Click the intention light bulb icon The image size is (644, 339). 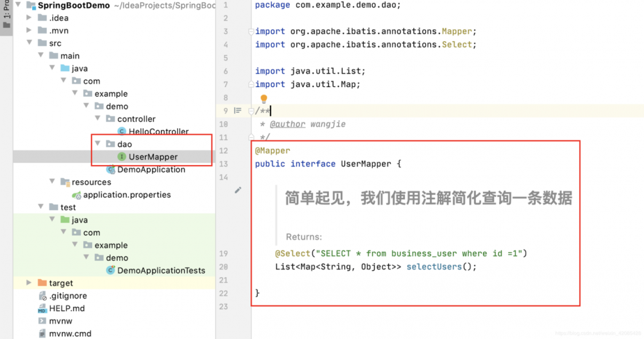[263, 99]
